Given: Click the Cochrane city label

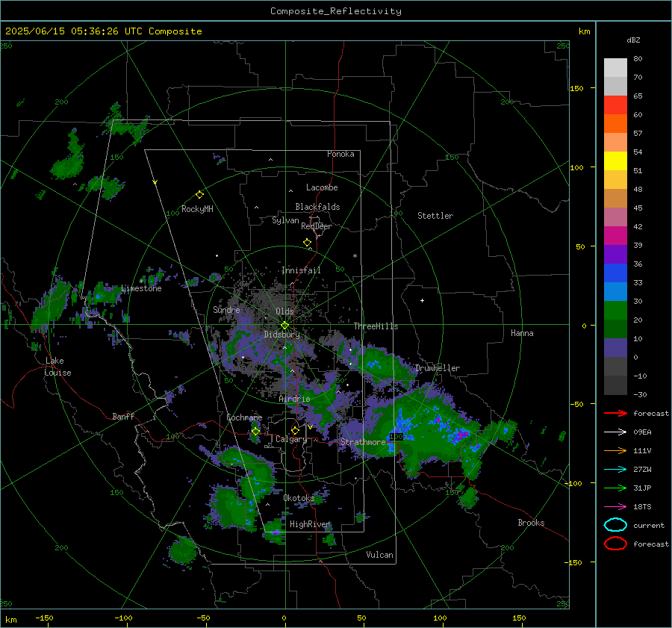Looking at the screenshot, I should [x=244, y=417].
